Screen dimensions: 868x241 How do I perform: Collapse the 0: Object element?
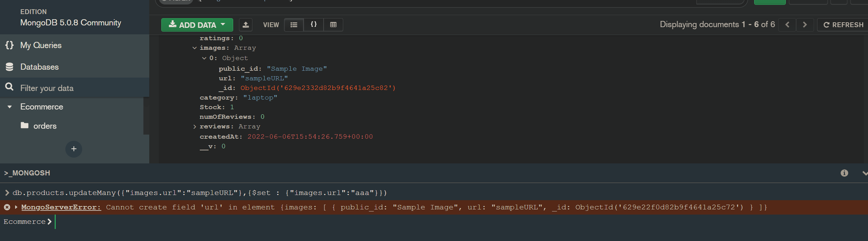pos(204,58)
